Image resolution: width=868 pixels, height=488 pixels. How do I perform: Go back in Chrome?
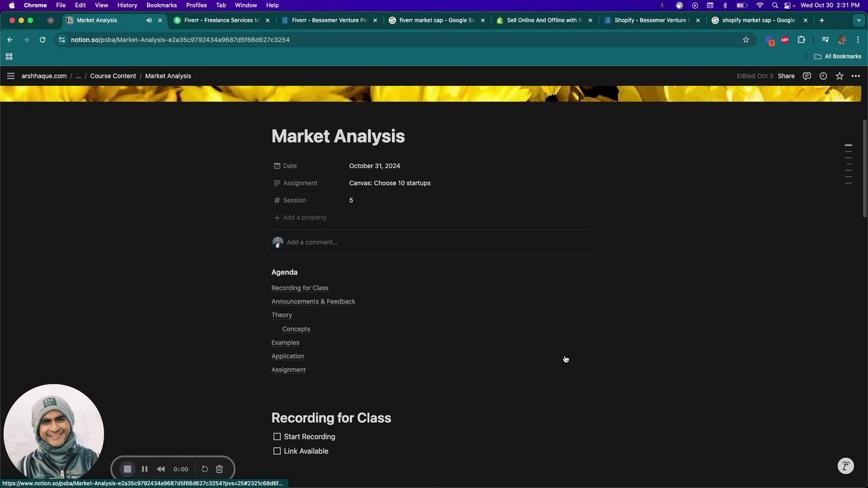[x=10, y=40]
